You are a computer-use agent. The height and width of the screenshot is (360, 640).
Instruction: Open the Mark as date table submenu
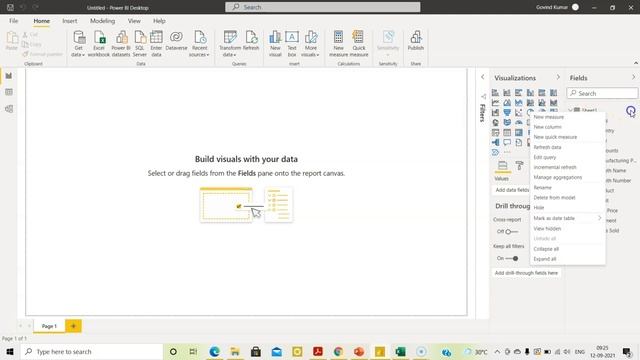(567, 218)
